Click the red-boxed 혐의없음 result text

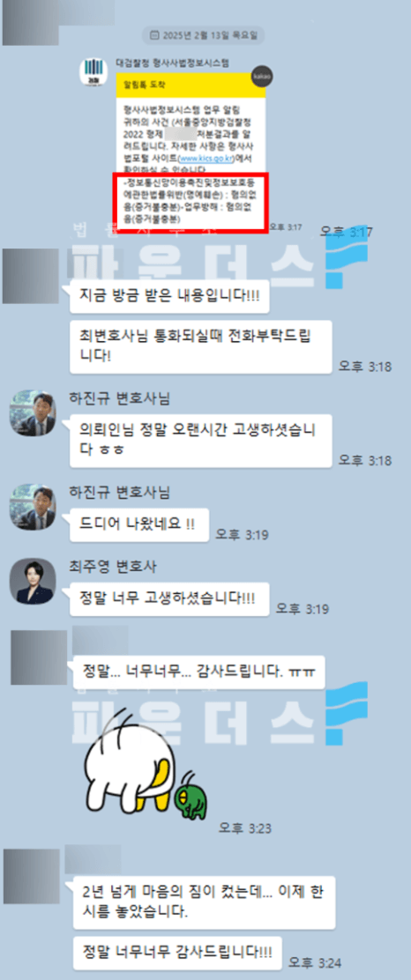[191, 203]
